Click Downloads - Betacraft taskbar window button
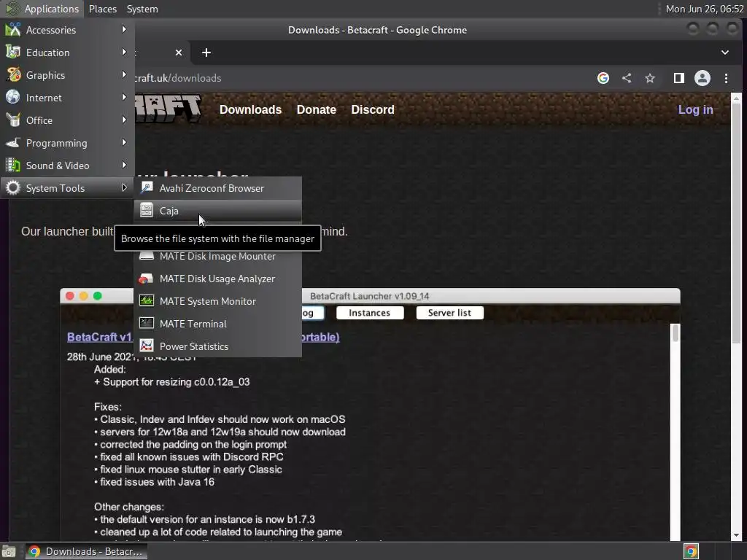Viewport: 747px width, 560px height. (86, 551)
